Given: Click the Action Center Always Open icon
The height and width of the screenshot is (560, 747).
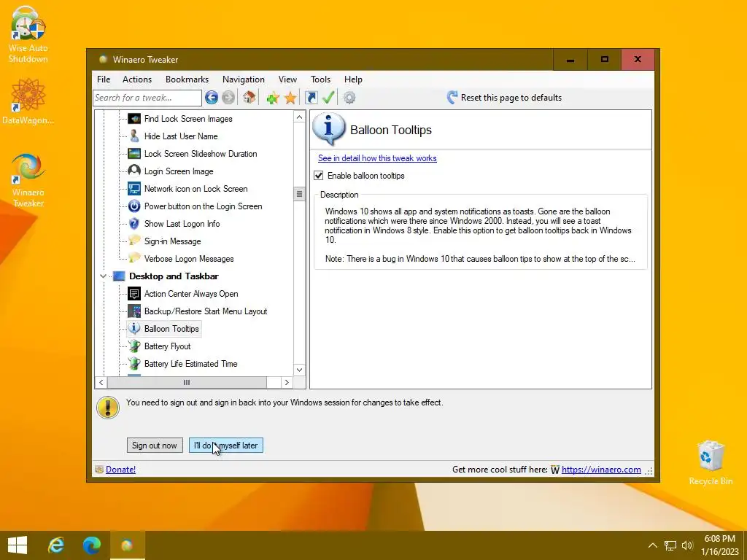Looking at the screenshot, I should point(134,294).
